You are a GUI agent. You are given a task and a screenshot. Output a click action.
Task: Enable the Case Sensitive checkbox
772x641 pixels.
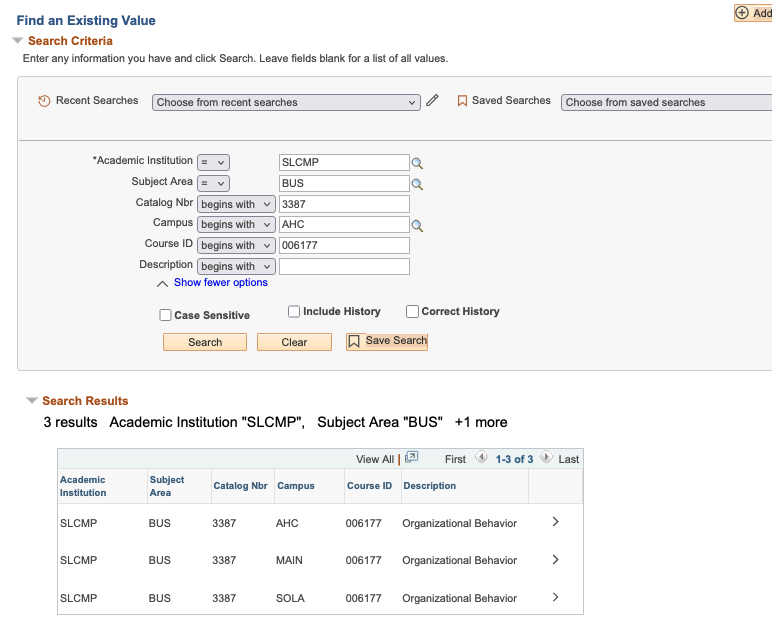click(166, 315)
